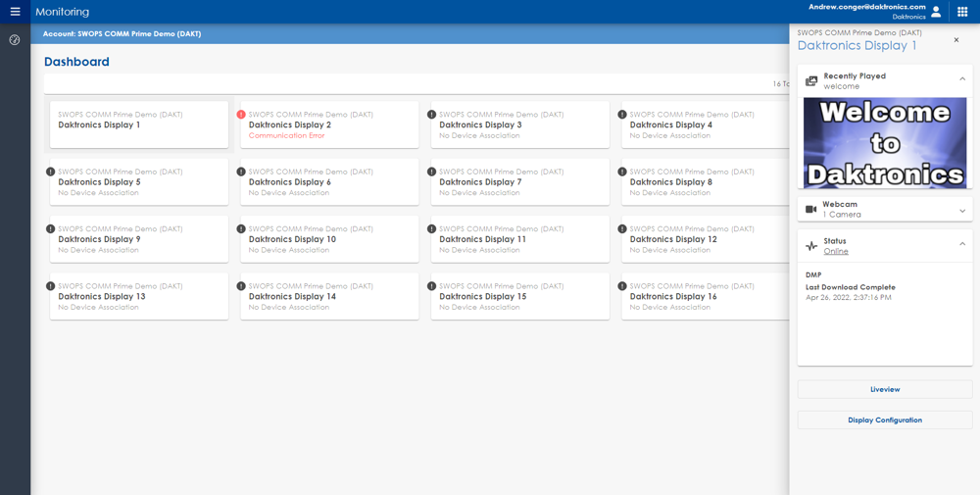Open the user account profile icon
The width and height of the screenshot is (980, 495).
click(936, 12)
